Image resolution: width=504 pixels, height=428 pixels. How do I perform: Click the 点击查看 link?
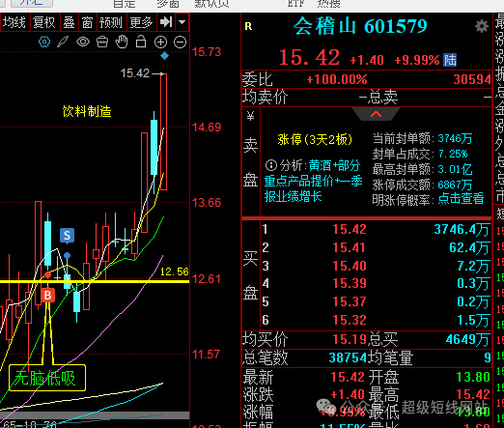click(461, 198)
